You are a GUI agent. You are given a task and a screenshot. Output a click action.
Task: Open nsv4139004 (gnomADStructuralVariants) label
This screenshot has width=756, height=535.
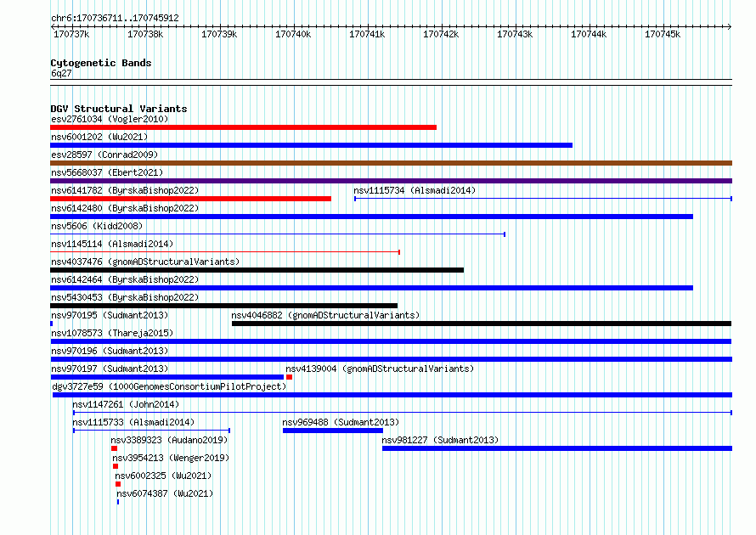pyautogui.click(x=380, y=369)
